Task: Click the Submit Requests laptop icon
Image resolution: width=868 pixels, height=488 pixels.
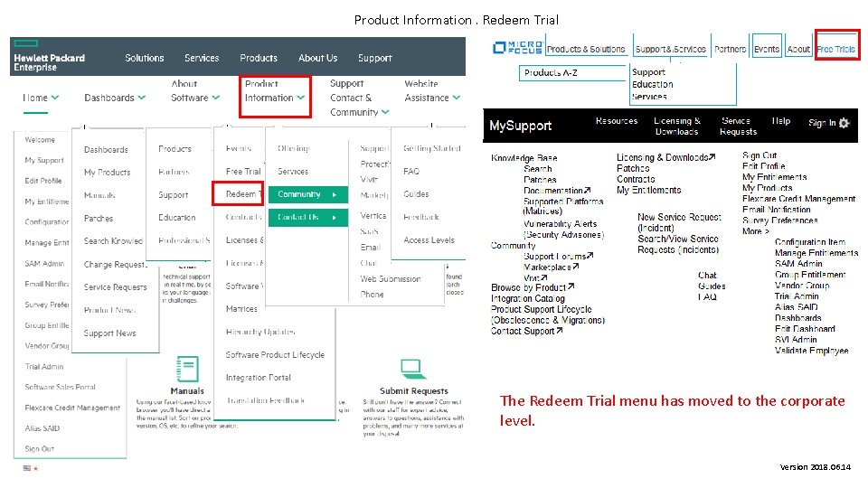Action: [413, 368]
